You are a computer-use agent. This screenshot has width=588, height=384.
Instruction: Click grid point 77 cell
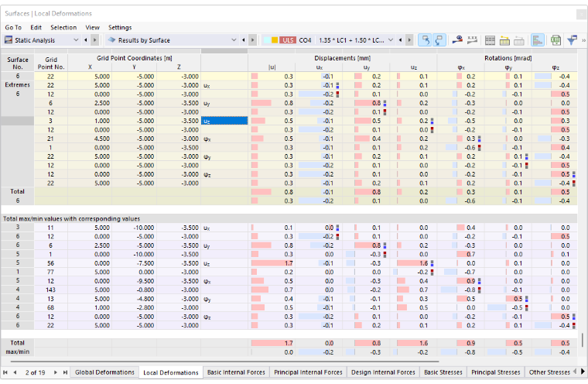(50, 272)
